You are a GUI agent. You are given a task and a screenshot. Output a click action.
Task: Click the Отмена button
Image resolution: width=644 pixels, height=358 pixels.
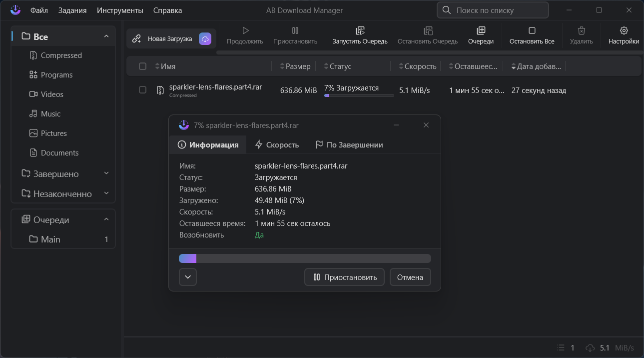click(x=410, y=277)
